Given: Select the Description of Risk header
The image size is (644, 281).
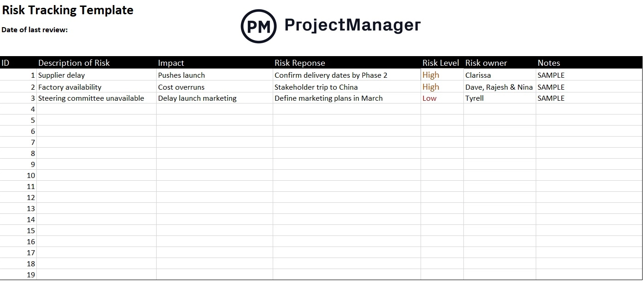Looking at the screenshot, I should click(74, 63).
